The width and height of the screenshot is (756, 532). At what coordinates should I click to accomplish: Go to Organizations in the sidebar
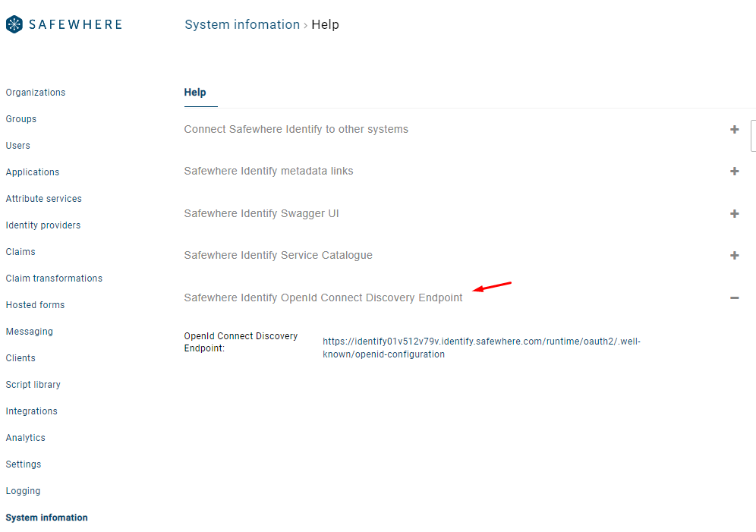coord(36,93)
